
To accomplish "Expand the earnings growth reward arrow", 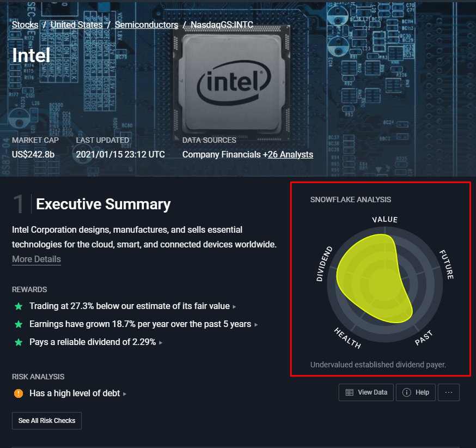I will [x=256, y=325].
